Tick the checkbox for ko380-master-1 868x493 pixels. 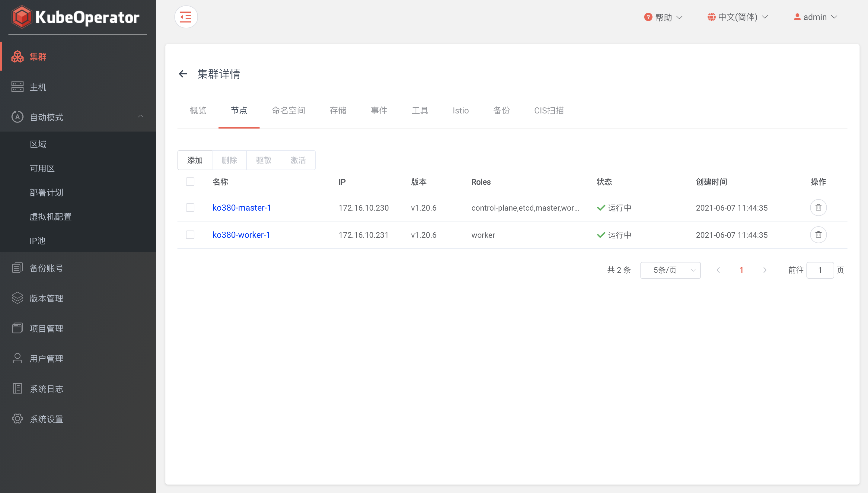coord(190,208)
